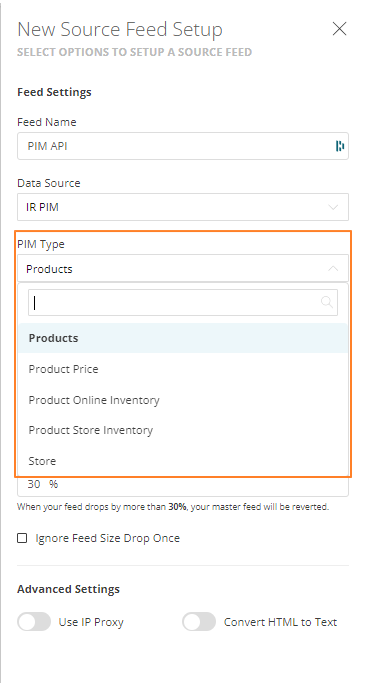The image size is (365, 683).
Task: Click the search magnifier icon in dropdown
Action: 327,302
